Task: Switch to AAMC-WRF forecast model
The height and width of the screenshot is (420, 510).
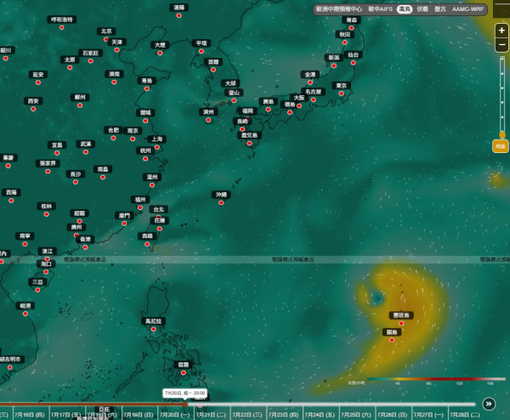Action: (x=467, y=9)
